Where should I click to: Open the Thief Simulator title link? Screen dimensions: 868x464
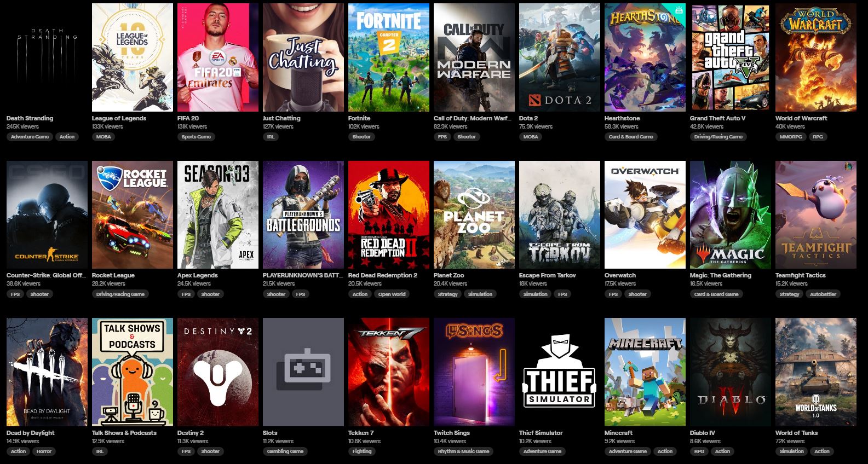tap(541, 433)
